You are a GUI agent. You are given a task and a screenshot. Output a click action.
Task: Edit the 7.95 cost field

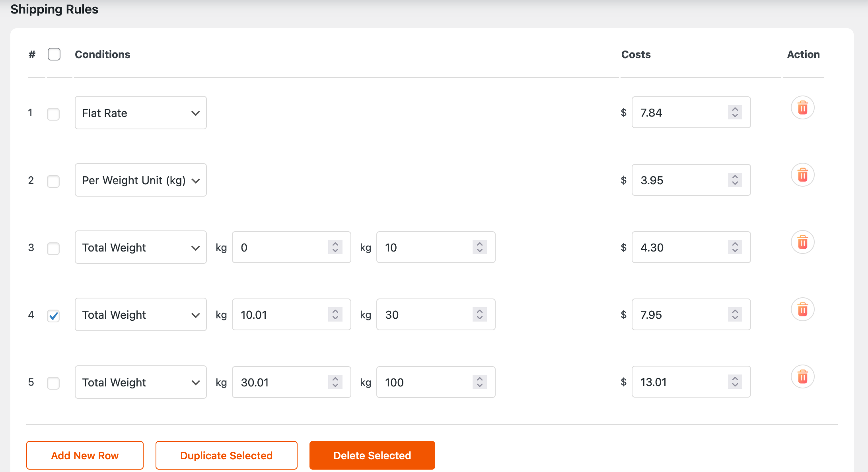[x=691, y=314]
